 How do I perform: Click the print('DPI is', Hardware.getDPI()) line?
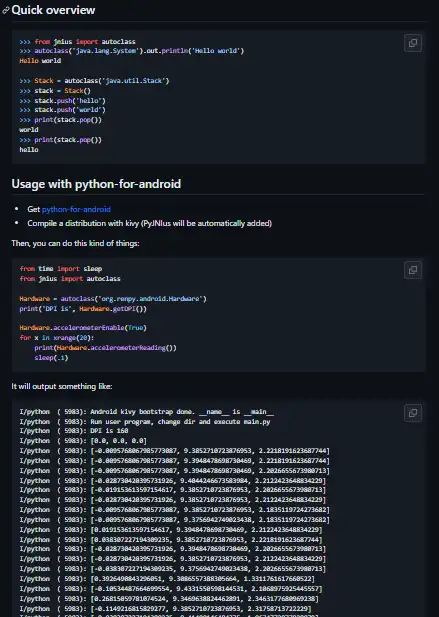(83, 308)
